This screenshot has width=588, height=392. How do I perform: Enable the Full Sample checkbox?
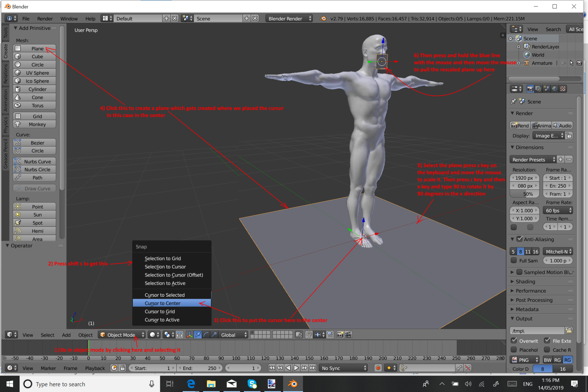514,261
